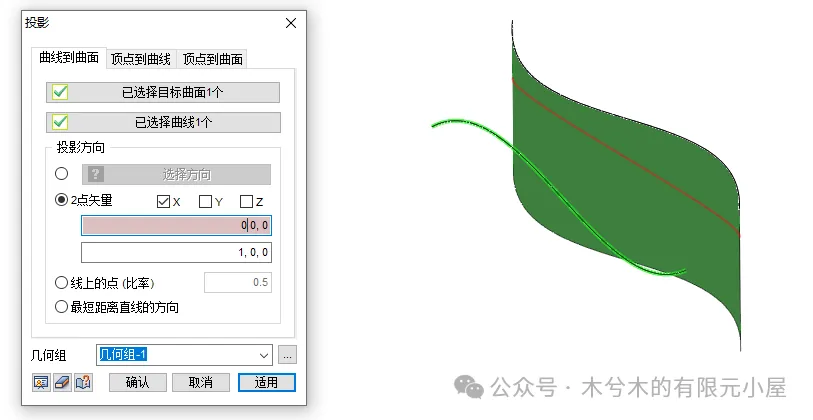
Task: Click the 选择方向 button
Action: 176,174
